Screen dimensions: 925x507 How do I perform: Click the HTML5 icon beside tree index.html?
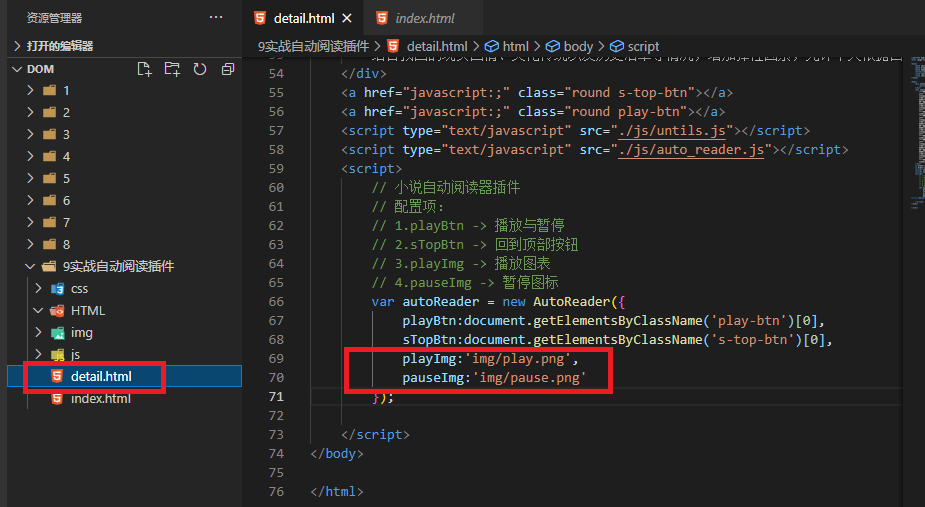tap(57, 398)
